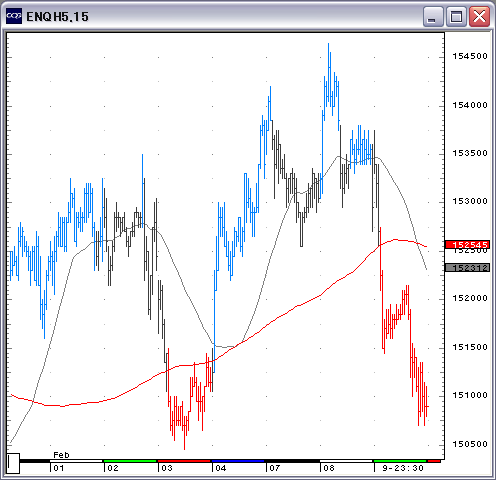Screen dimensions: 496x480
Task: Select the 01 date marker on time axis
Action: coord(59,468)
